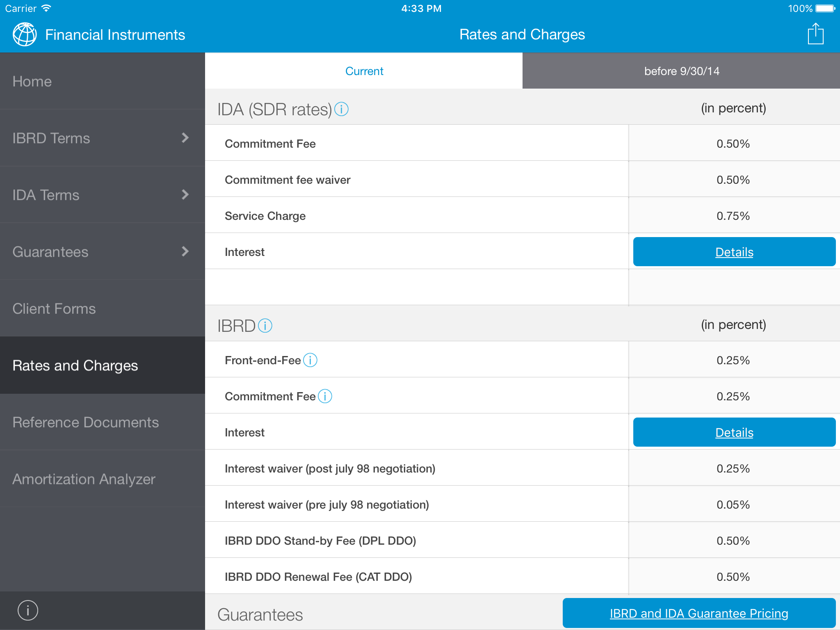Open IBRD Terms menu item
The width and height of the screenshot is (840, 630).
(x=103, y=138)
